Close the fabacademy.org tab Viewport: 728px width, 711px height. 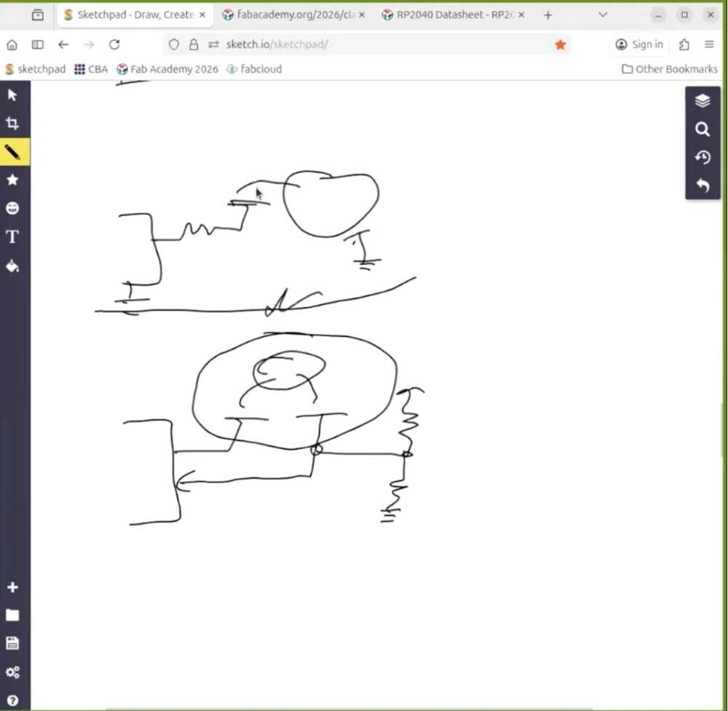[362, 15]
